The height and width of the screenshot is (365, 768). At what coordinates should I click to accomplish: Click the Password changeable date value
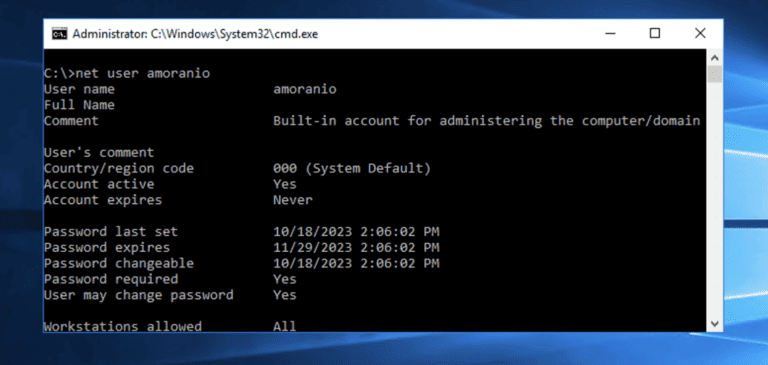click(x=356, y=263)
